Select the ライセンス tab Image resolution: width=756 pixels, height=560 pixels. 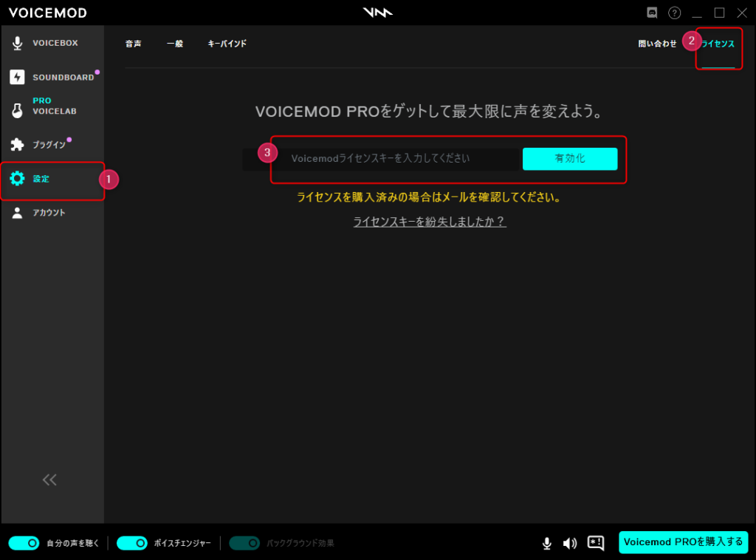[718, 44]
